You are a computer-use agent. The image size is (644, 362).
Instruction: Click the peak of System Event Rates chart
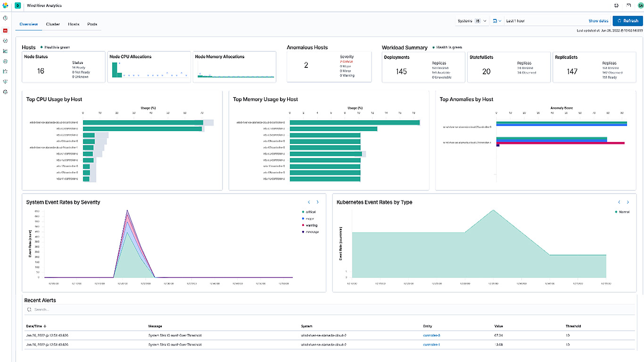coord(127,210)
